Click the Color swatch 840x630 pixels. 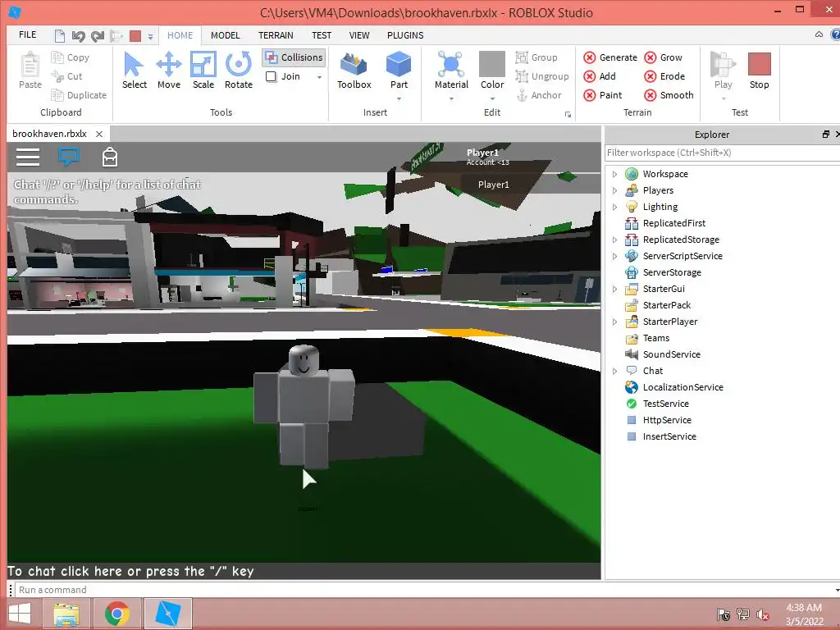coord(492,64)
